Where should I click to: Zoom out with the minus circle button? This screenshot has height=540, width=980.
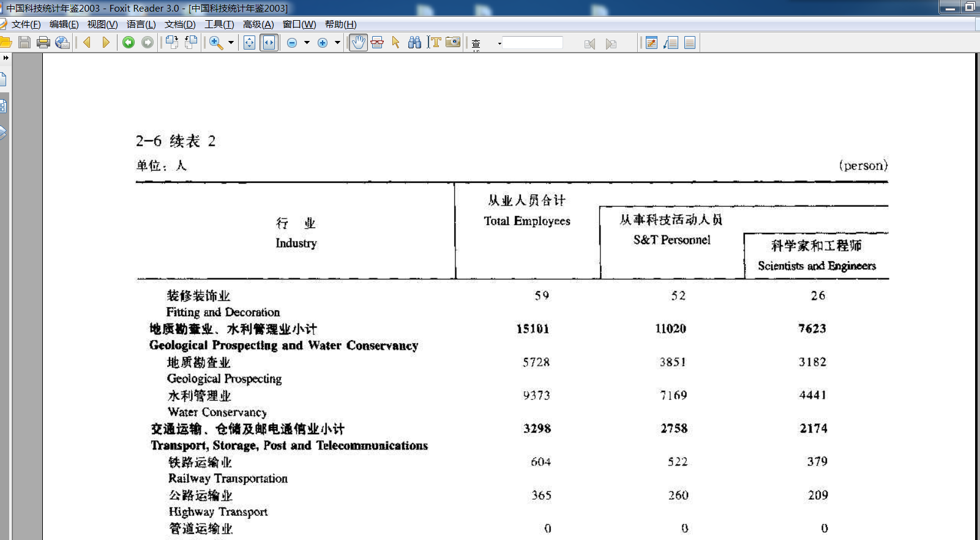[x=292, y=43]
